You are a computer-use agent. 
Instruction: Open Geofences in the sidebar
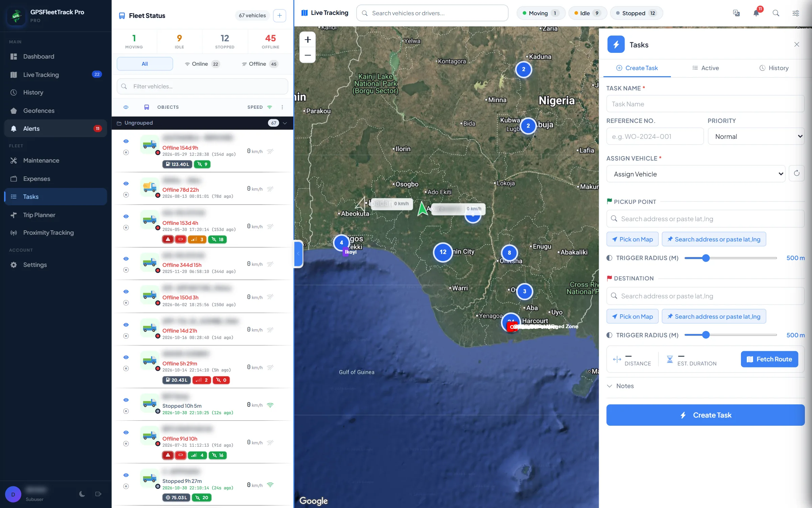56,111
